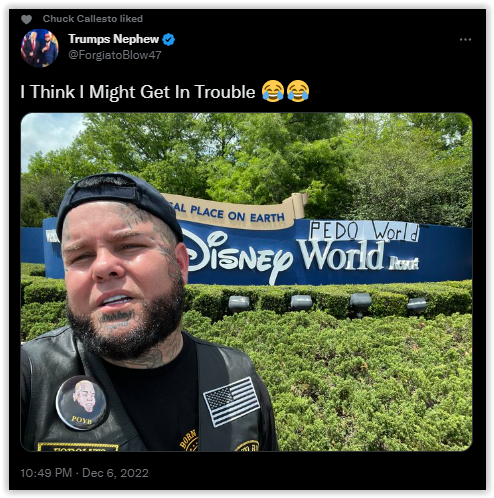The height and width of the screenshot is (498, 494).
Task: Click the round POYB button pin in the photo
Action: click(x=81, y=403)
